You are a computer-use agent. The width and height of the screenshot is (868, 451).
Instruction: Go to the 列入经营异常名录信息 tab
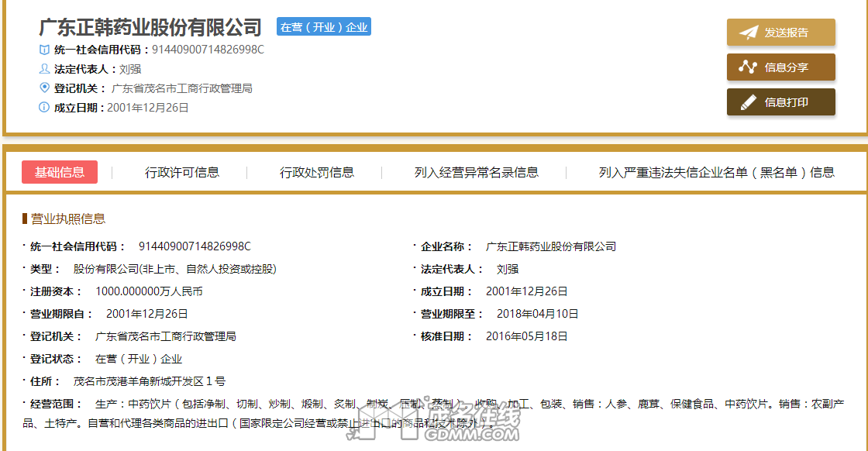coord(477,172)
